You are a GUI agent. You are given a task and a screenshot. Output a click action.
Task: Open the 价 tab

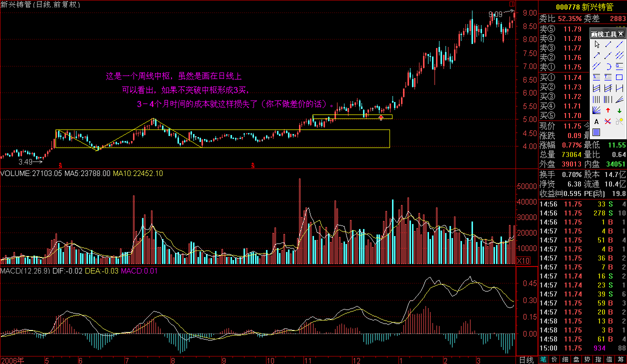coord(553,359)
